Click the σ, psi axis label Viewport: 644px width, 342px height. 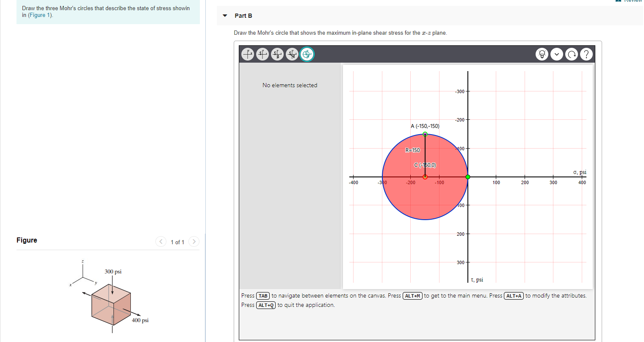580,172
